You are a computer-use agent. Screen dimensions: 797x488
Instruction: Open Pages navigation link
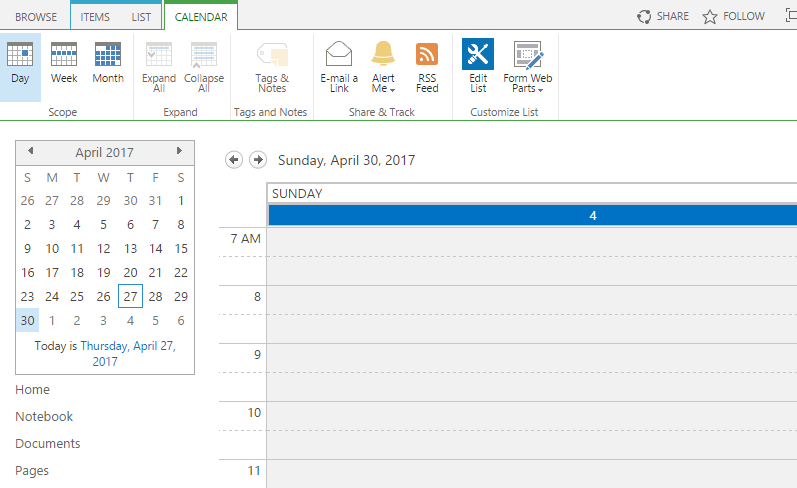[32, 471]
